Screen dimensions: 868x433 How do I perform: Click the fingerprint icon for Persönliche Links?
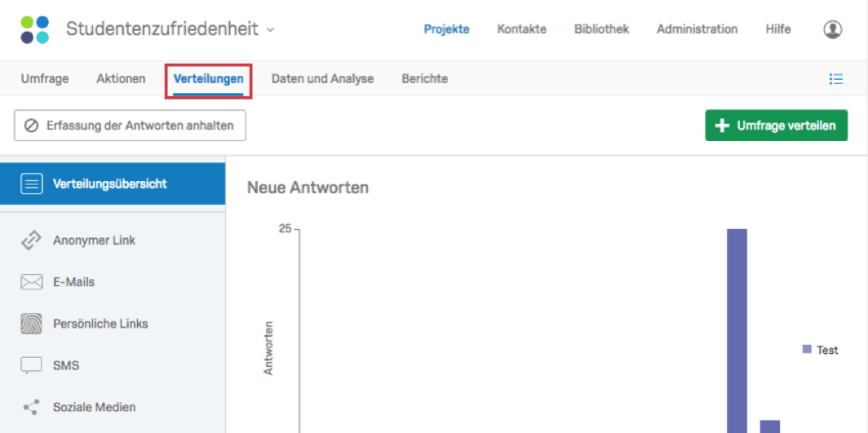[x=32, y=324]
